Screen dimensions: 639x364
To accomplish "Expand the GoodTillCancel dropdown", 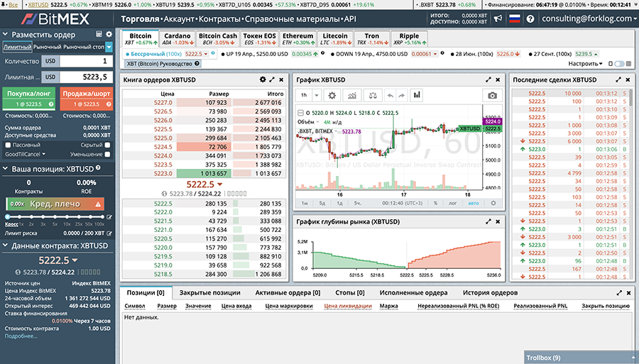I will [23, 154].
